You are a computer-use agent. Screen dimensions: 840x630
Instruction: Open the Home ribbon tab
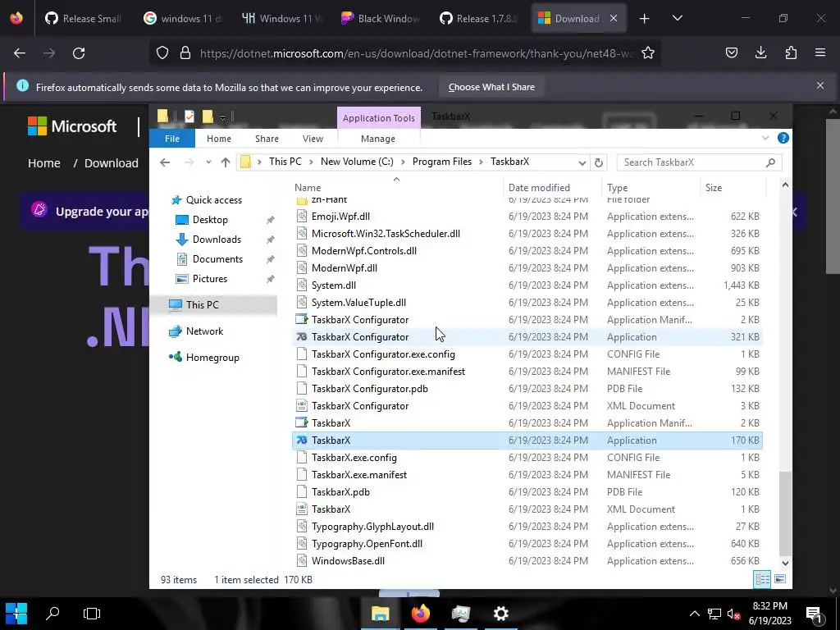click(218, 138)
